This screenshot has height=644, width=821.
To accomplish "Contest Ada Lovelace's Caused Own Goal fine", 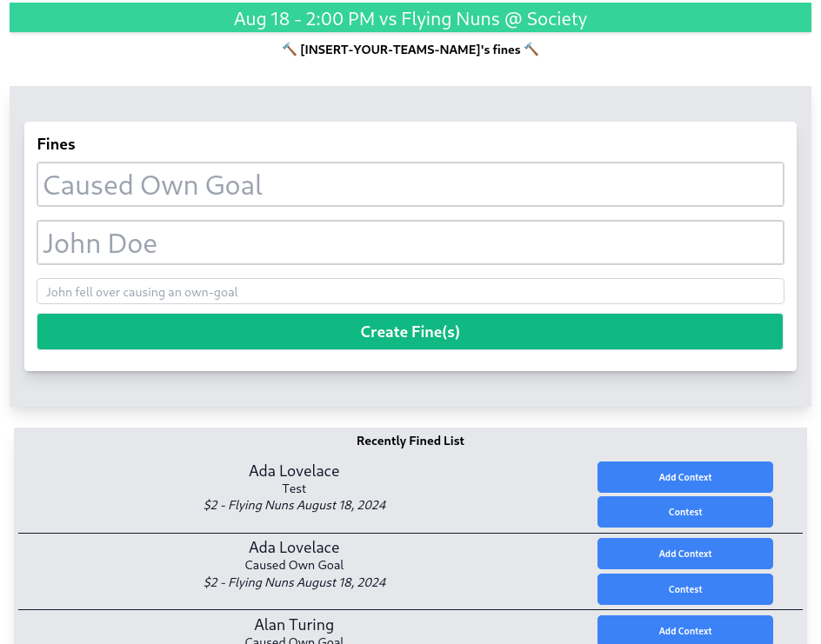I will tap(684, 589).
